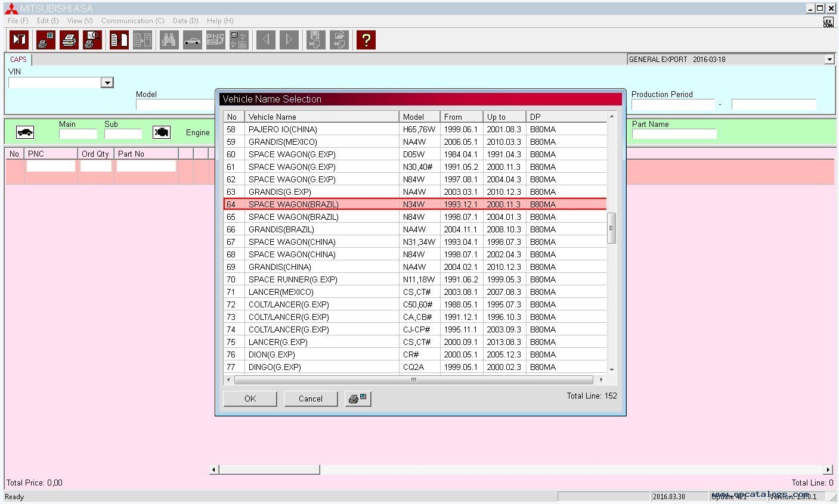The image size is (839, 504).
Task: Select PAJERO IO(CHINA) row
Action: coord(415,129)
